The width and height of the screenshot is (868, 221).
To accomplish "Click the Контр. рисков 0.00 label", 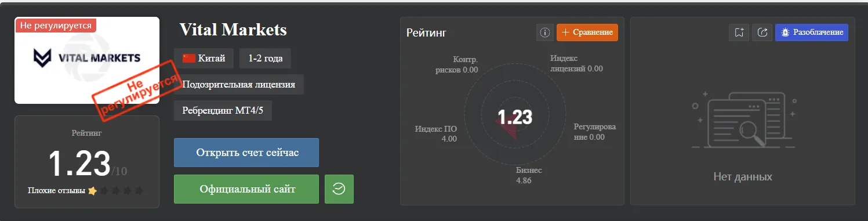I will 457,64.
